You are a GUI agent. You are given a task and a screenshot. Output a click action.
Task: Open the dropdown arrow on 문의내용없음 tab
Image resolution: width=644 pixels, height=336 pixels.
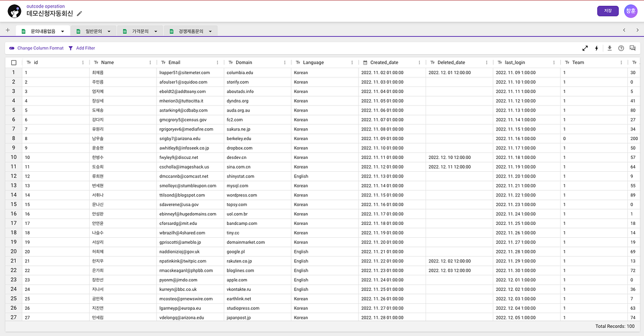(x=63, y=32)
